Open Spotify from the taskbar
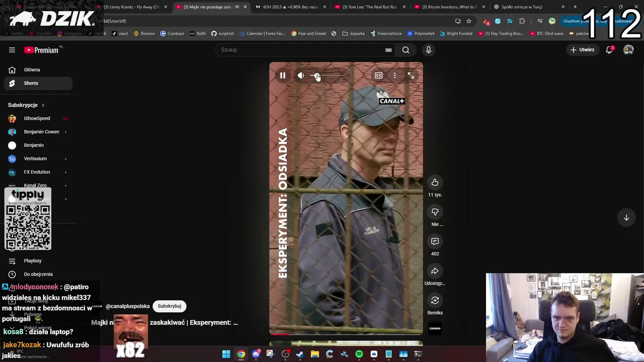The image size is (644, 362). click(359, 354)
